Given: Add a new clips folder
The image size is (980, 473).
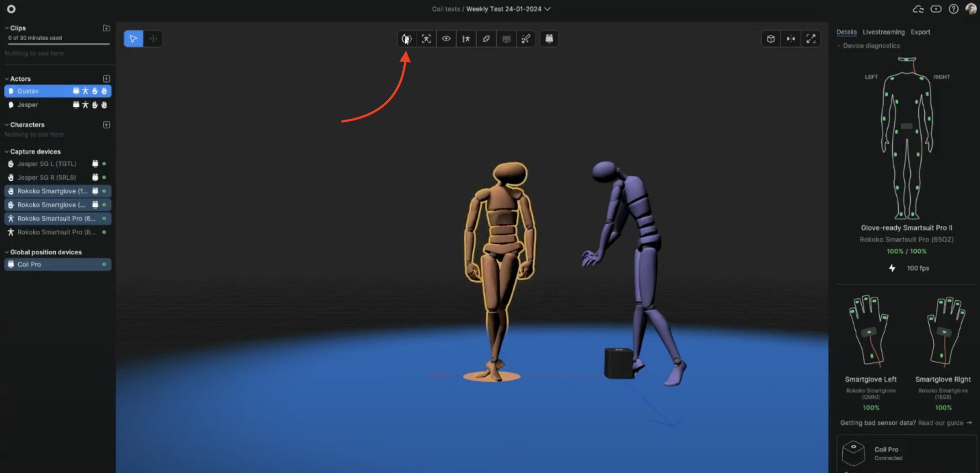Looking at the screenshot, I should [x=106, y=28].
